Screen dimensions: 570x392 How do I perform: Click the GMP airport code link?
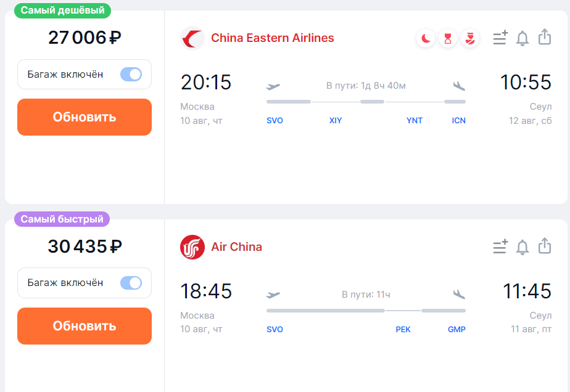(x=456, y=330)
